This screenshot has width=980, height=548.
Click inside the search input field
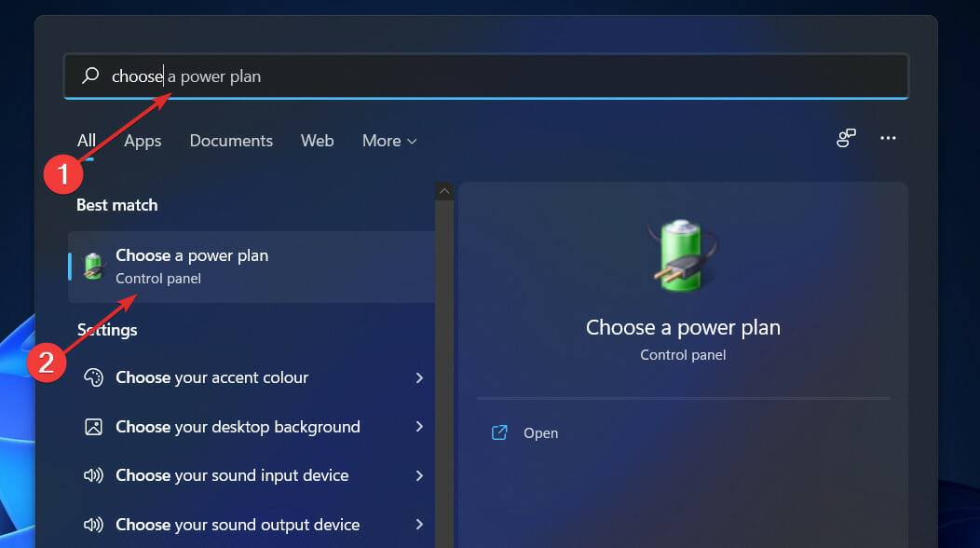[373, 75]
